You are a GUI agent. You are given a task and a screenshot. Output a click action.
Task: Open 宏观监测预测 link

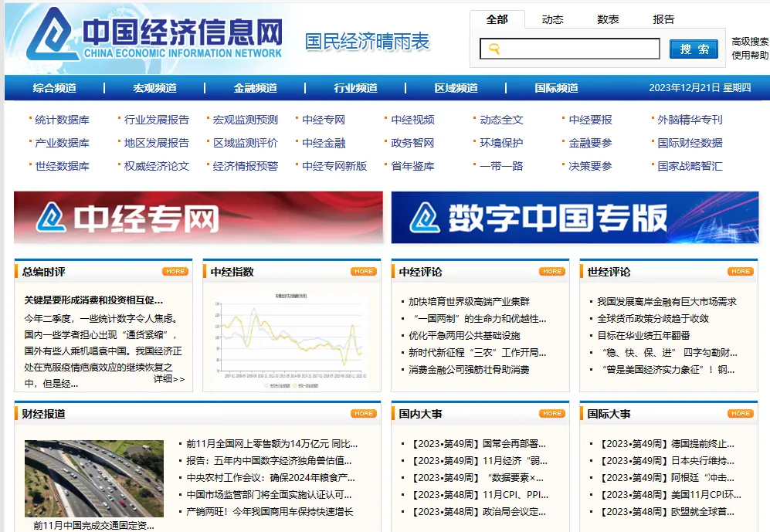(245, 120)
